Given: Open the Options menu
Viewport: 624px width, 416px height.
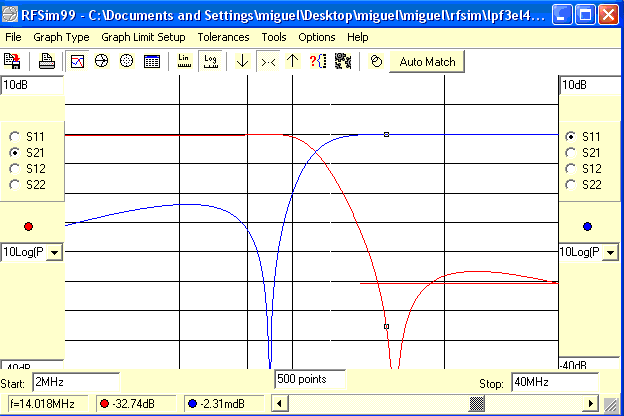Looking at the screenshot, I should click(x=317, y=37).
